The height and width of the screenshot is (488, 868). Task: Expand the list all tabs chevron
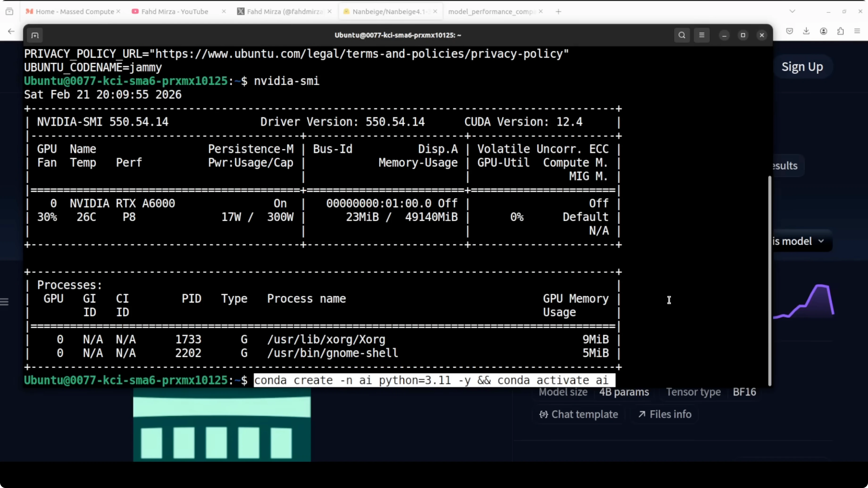(x=792, y=12)
